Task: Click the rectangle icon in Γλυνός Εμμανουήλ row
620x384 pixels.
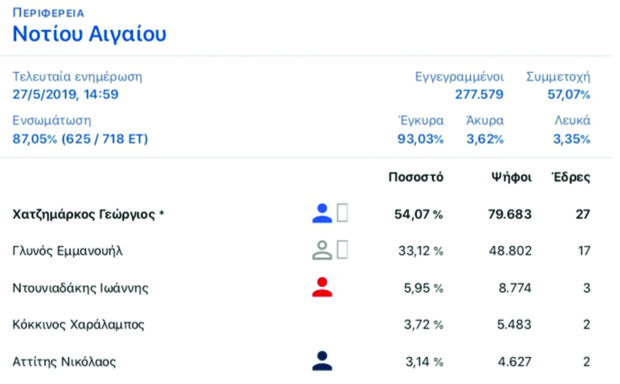Action: point(342,250)
